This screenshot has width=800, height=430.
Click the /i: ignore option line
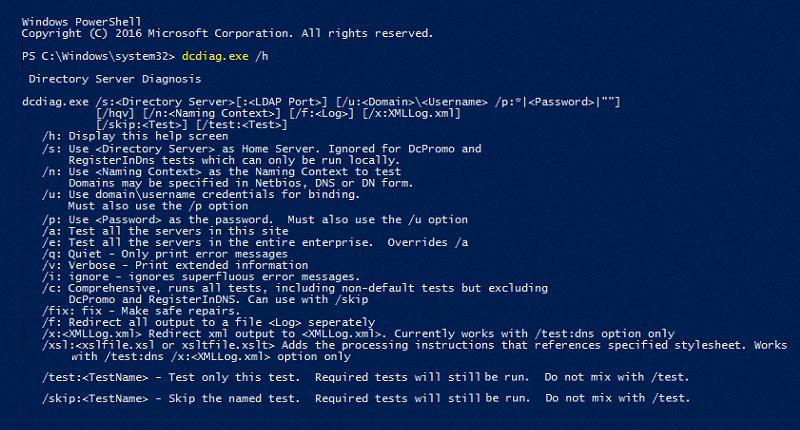click(201, 276)
